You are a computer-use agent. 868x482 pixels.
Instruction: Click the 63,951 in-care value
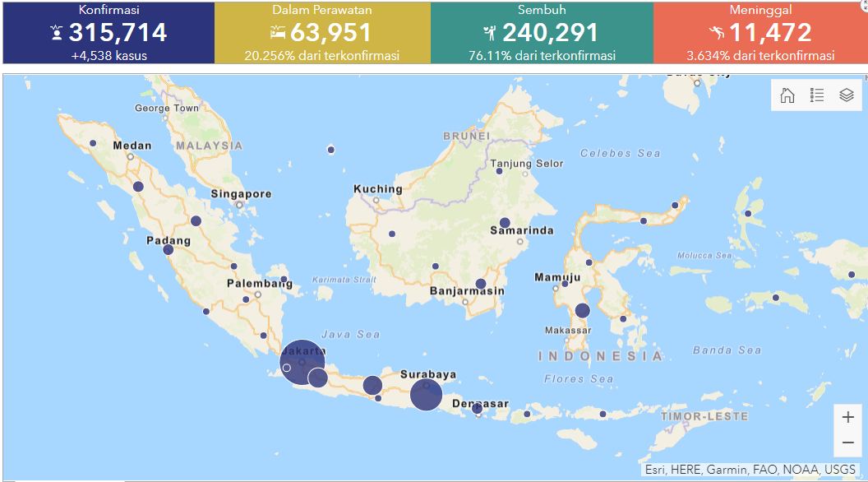330,33
